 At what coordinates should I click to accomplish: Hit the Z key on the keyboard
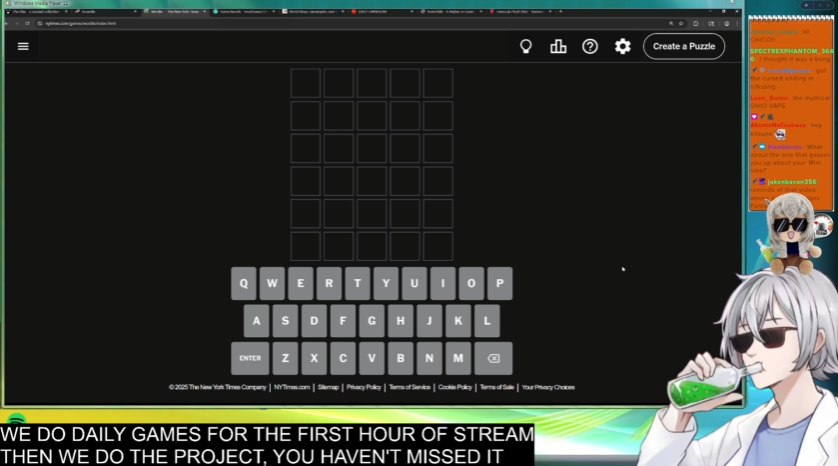pyautogui.click(x=285, y=358)
